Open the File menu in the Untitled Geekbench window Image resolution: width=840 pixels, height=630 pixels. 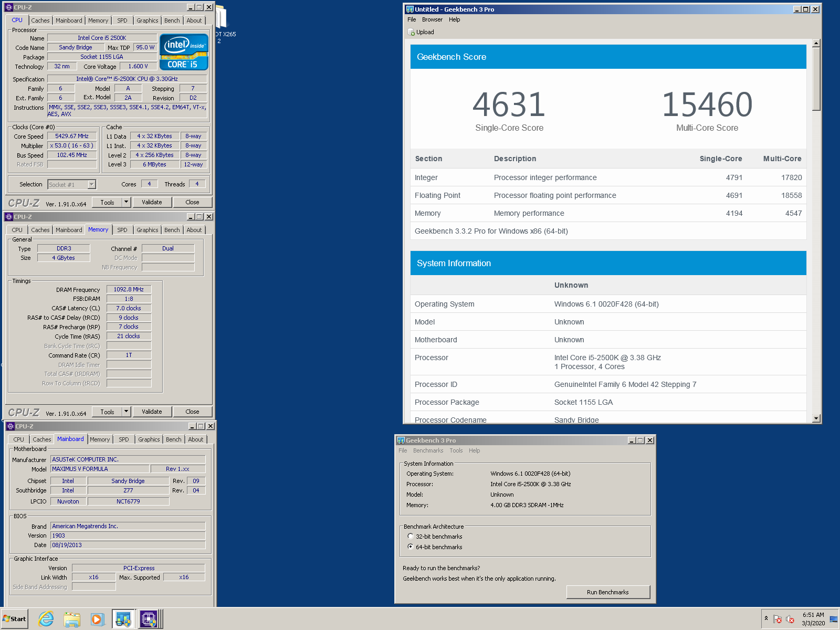pos(412,19)
